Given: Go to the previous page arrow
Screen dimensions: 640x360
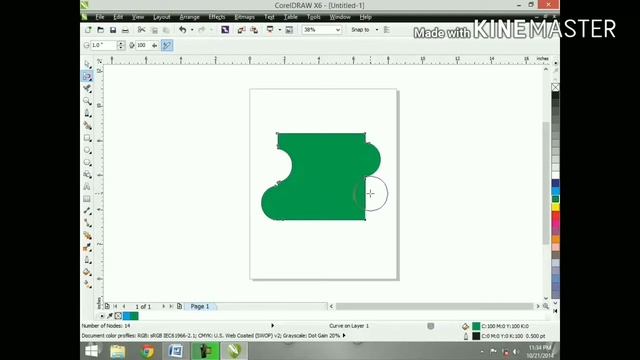Looking at the screenshot, I should (x=124, y=306).
